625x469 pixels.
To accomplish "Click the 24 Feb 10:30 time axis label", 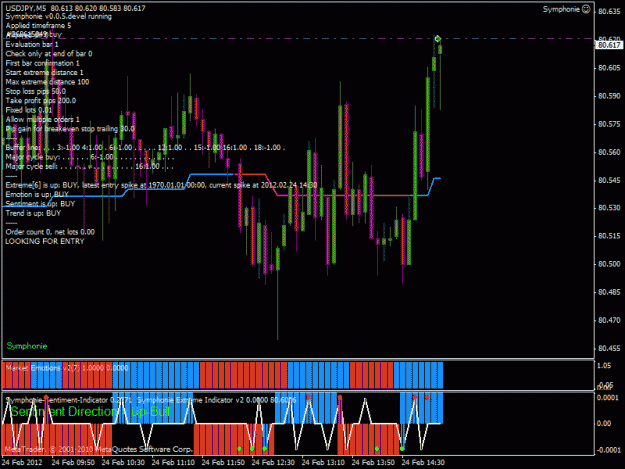I will (x=123, y=462).
